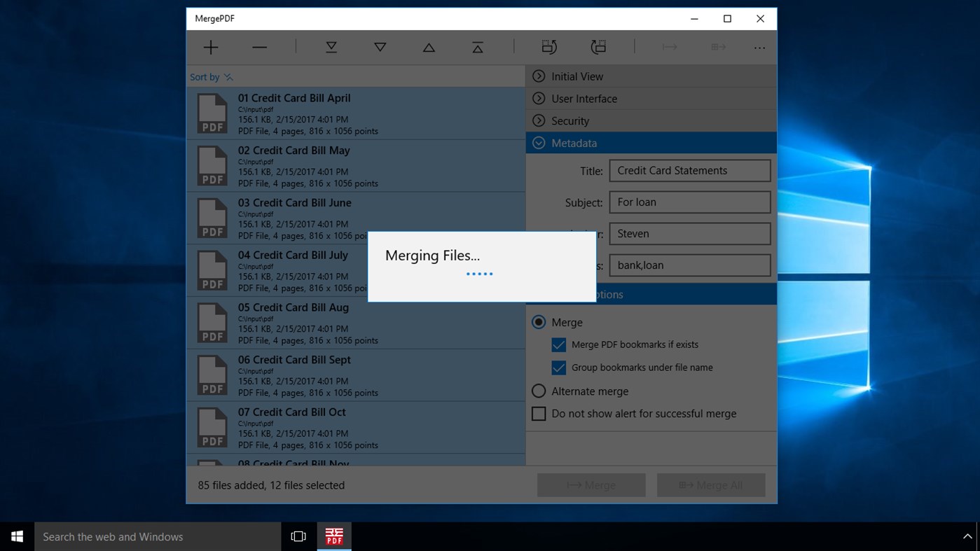Screen dimensions: 980x551
Task: Open the Sort by options
Action: tap(211, 76)
